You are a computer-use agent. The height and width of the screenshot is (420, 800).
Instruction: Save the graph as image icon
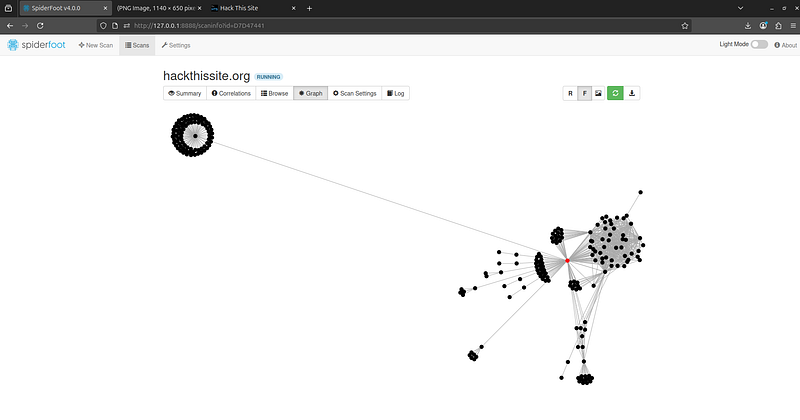click(x=598, y=93)
